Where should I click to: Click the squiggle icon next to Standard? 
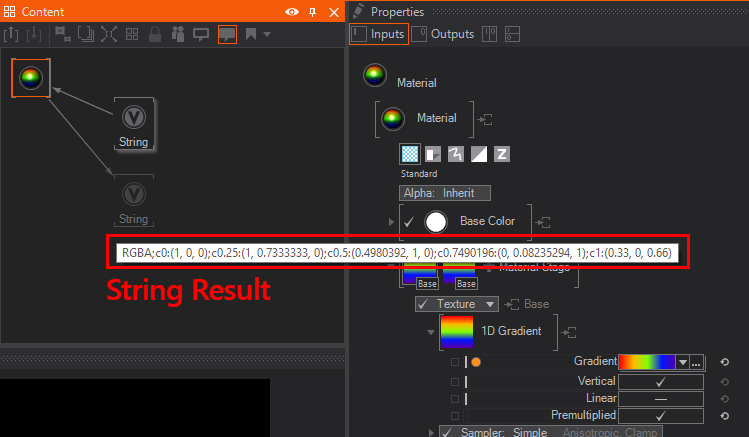point(456,154)
